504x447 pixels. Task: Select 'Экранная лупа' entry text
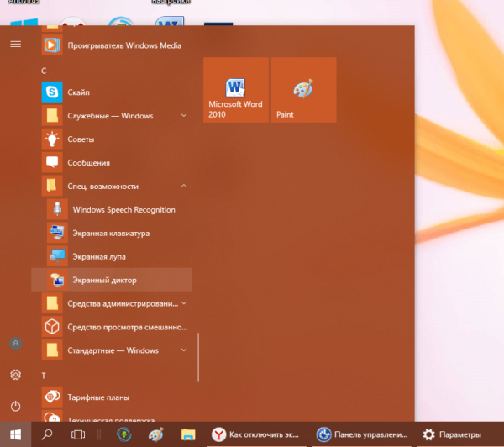[99, 256]
